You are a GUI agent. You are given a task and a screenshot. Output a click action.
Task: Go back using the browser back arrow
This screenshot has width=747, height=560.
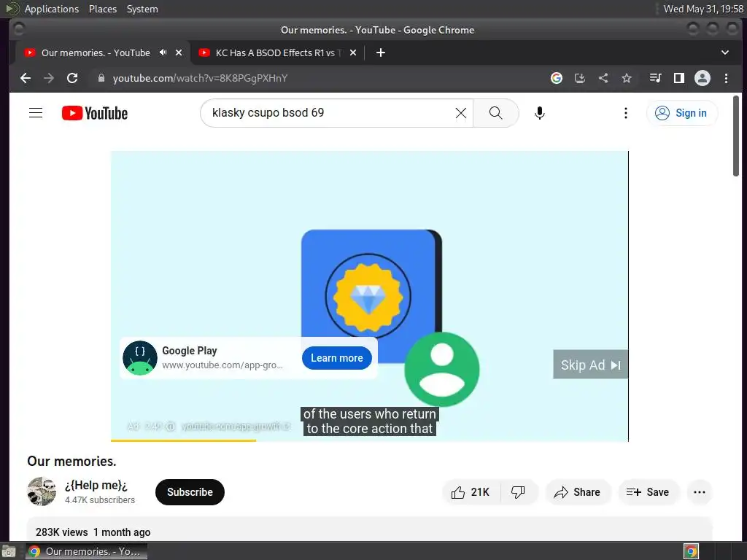click(x=26, y=78)
